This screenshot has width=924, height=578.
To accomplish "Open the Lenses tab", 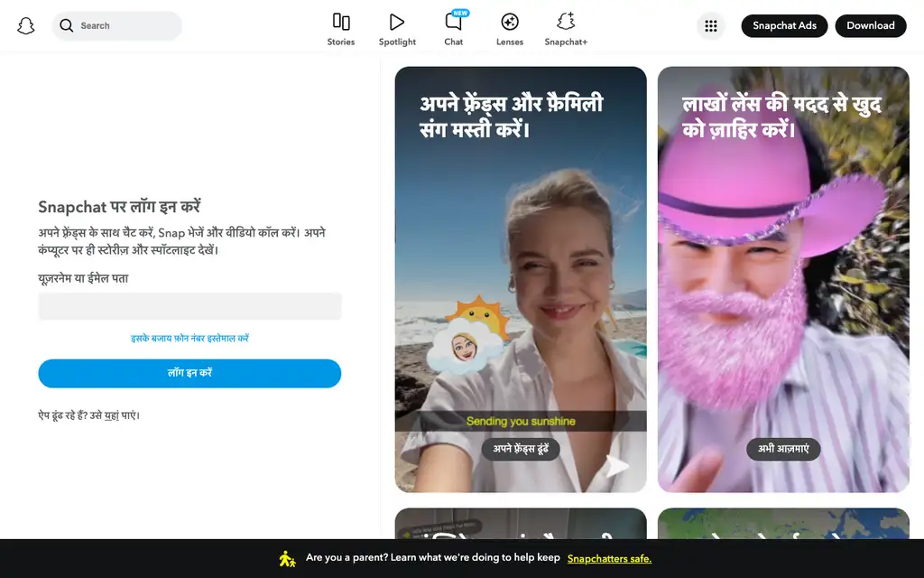I will tap(510, 30).
